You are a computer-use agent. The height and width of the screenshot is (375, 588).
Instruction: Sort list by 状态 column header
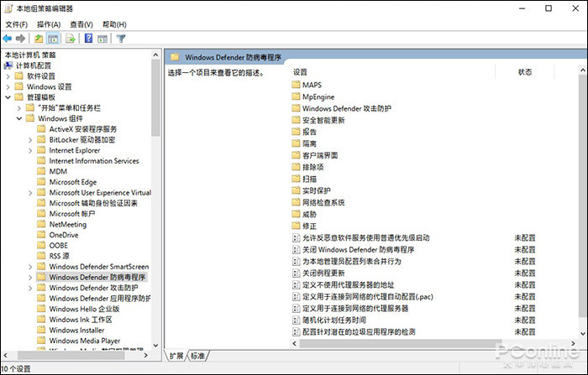pos(525,72)
